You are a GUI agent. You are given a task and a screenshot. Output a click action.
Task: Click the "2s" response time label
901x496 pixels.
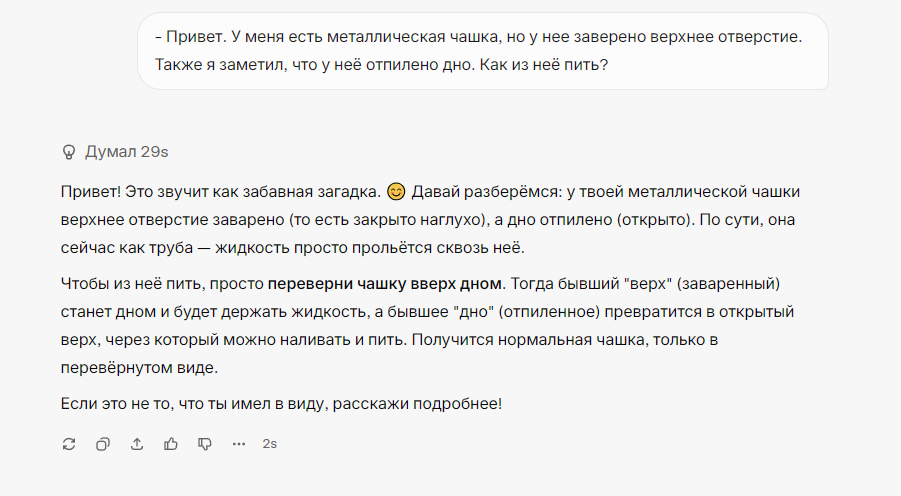tap(270, 443)
